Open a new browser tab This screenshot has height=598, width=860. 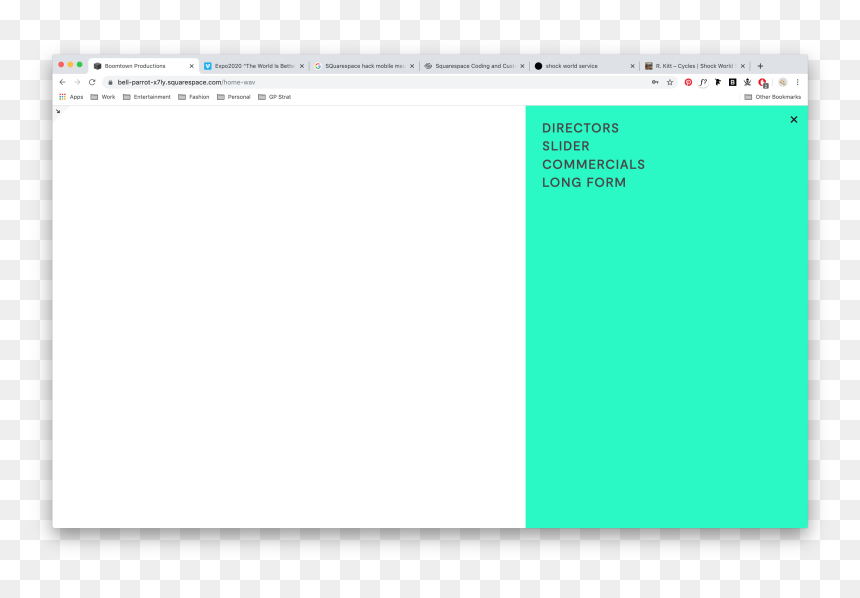760,66
